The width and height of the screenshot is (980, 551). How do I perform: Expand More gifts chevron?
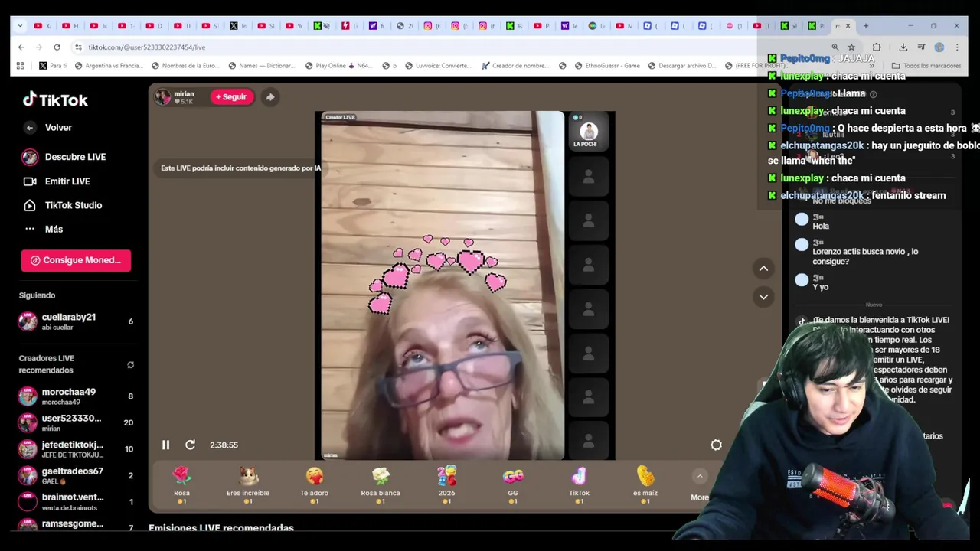[699, 477]
